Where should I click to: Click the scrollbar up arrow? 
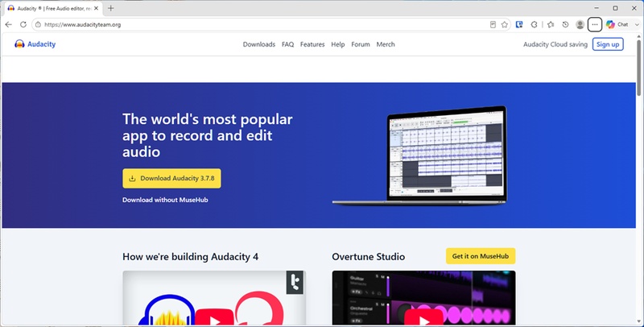click(x=639, y=36)
